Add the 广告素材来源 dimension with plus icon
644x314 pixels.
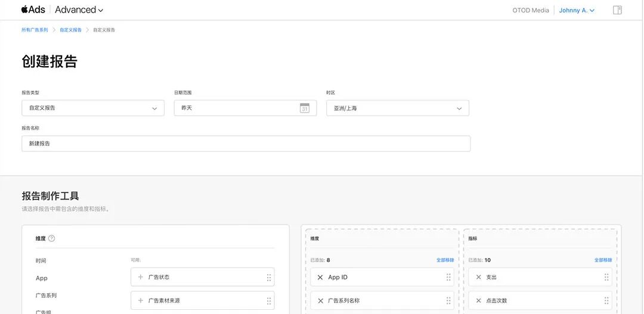point(141,300)
